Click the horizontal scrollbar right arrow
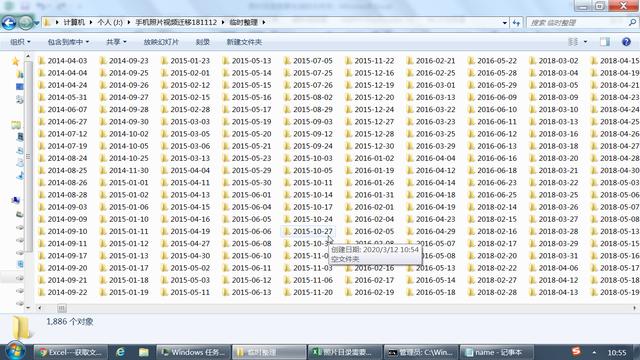Viewport: 640px width, 360px height. click(x=635, y=308)
